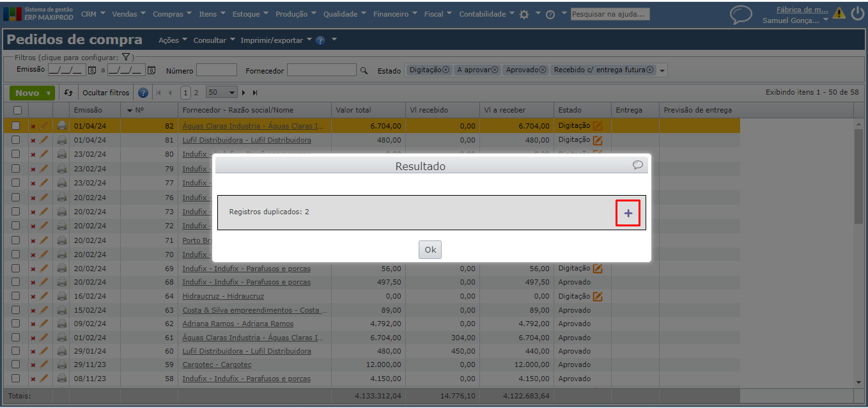Open the Estoque menu
868x408 pixels.
pyautogui.click(x=251, y=14)
